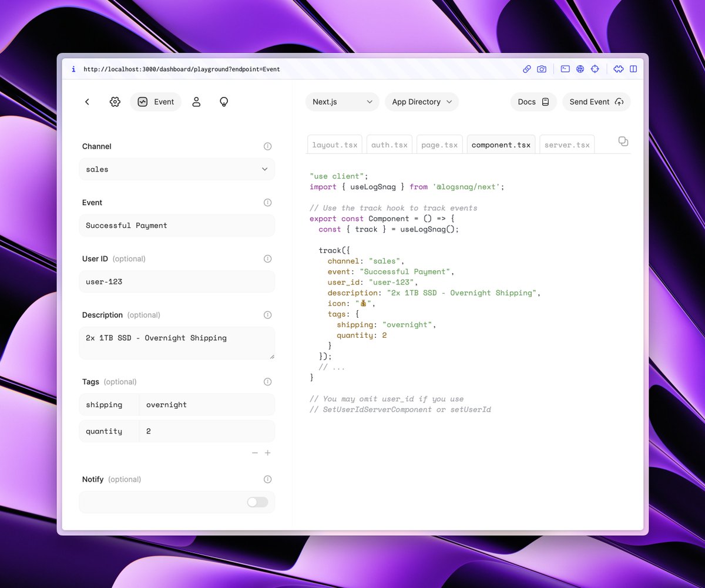Switch to layout.tsx tab
Viewport: 705px width, 588px height.
tap(335, 145)
